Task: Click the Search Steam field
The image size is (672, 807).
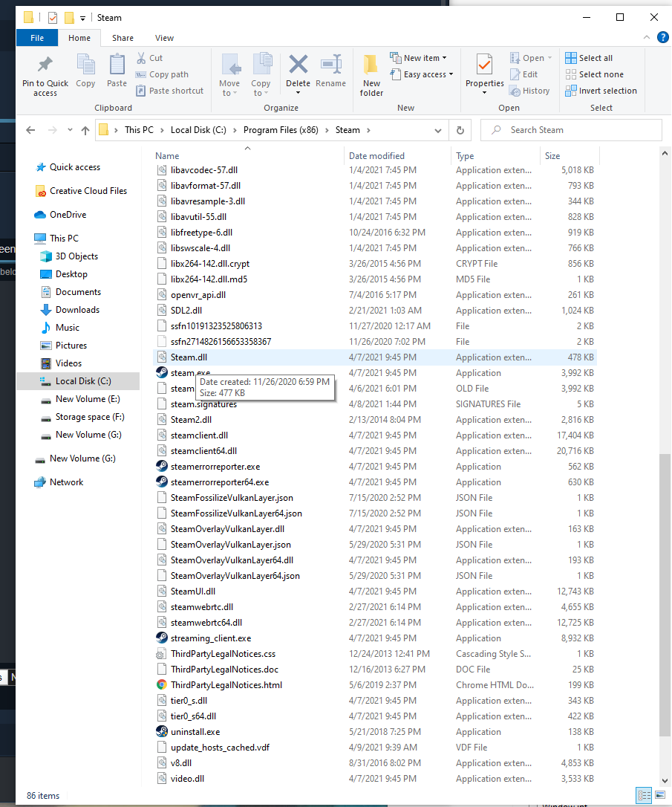Action: click(571, 130)
